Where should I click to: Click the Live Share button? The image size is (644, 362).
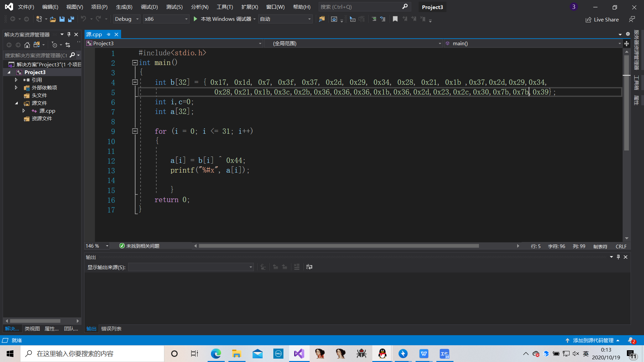pos(602,19)
